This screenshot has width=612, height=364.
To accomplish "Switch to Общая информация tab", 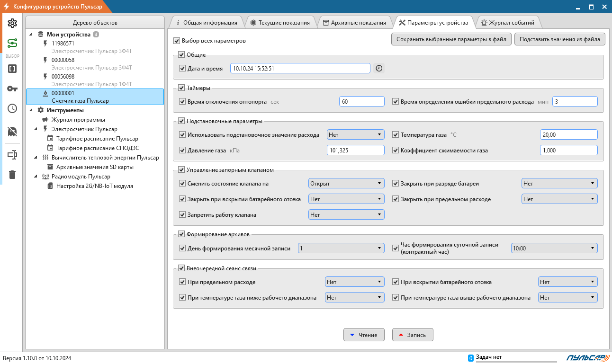I will pos(207,22).
